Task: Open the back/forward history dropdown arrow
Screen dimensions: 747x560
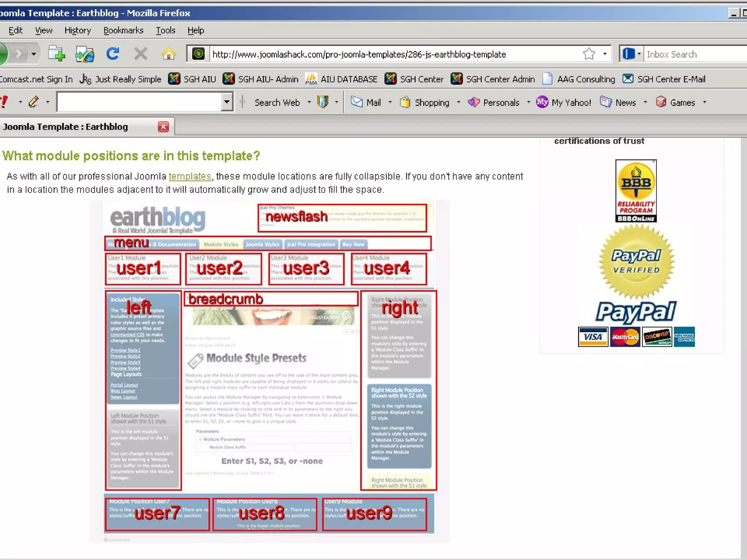Action: [x=34, y=54]
